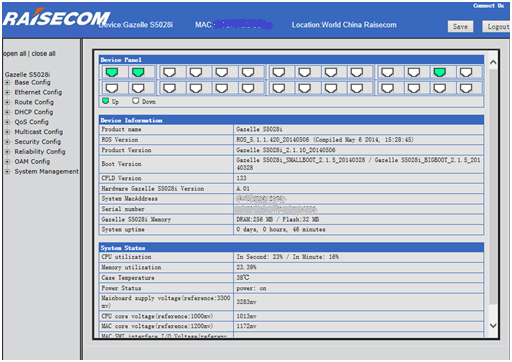Expand the Multicast Config plus icon
The height and width of the screenshot is (362, 512).
(7, 132)
